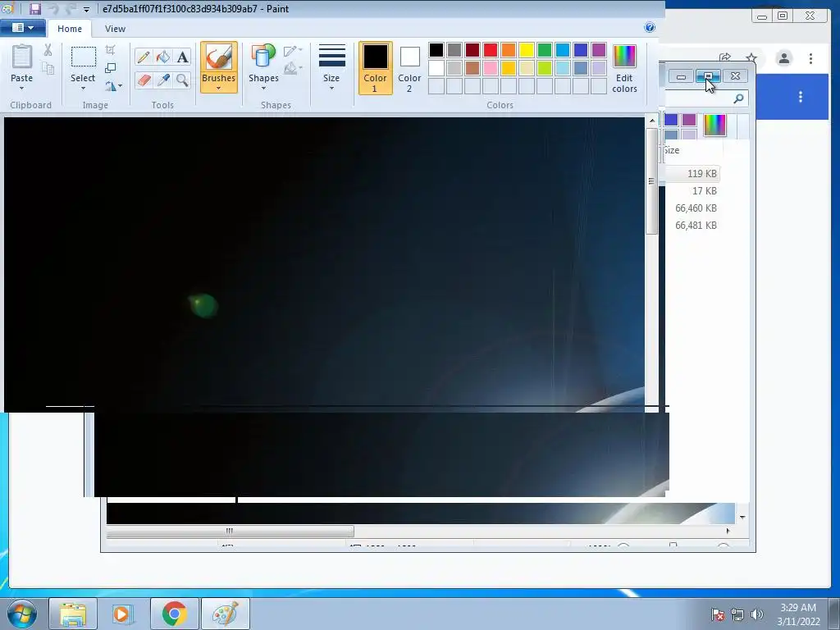Viewport: 840px width, 630px height.
Task: Choose the pink rose swatch
Action: point(491,68)
